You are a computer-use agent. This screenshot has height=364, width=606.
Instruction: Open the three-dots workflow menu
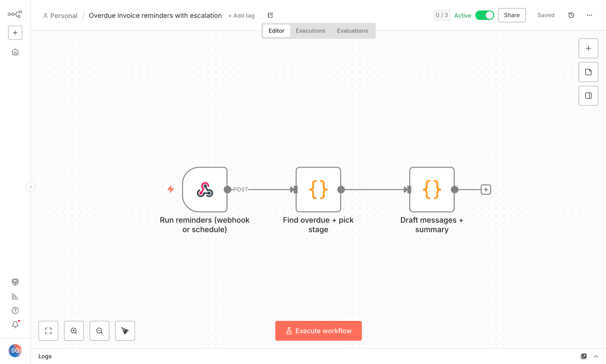pyautogui.click(x=589, y=15)
